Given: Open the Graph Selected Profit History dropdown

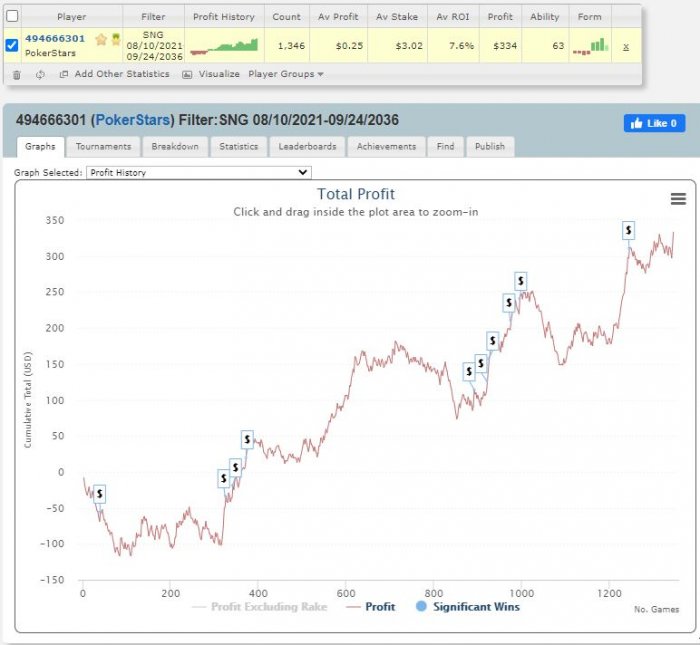Looking at the screenshot, I should (199, 172).
